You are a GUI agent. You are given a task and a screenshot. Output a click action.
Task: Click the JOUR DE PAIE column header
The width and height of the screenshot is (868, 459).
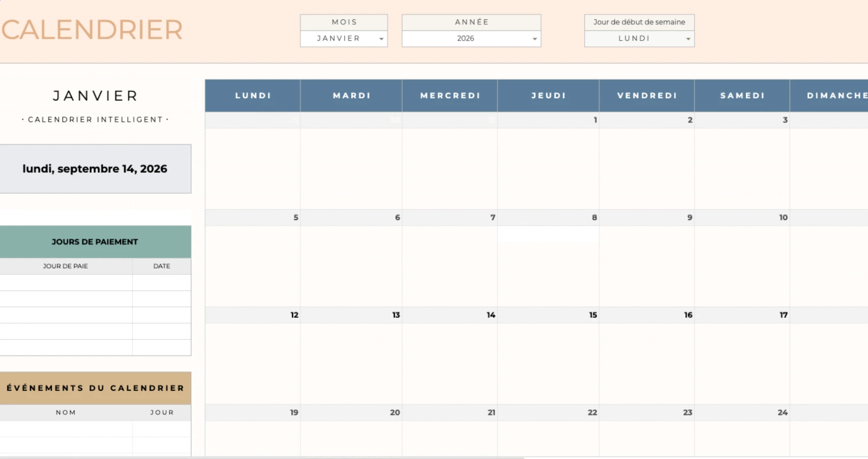[66, 266]
